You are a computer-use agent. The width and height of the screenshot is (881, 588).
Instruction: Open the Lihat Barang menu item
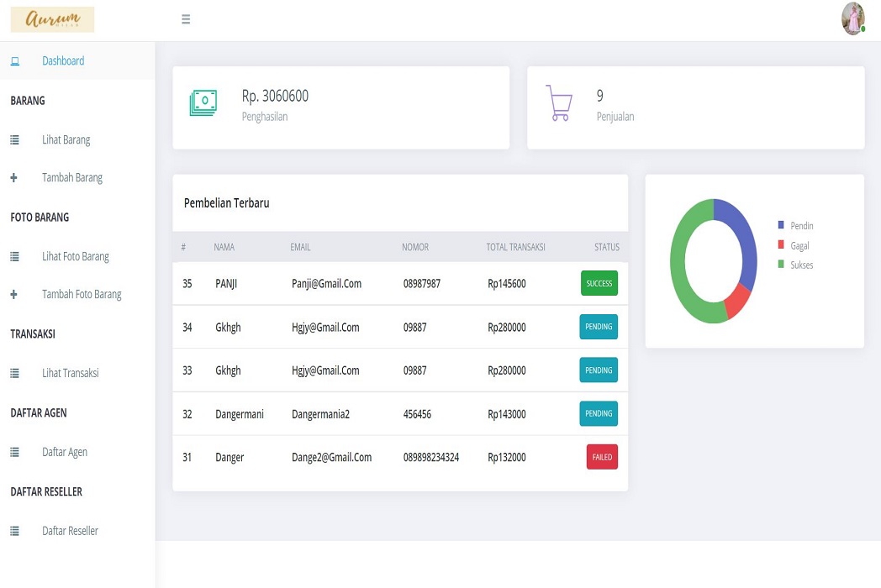pyautogui.click(x=66, y=140)
